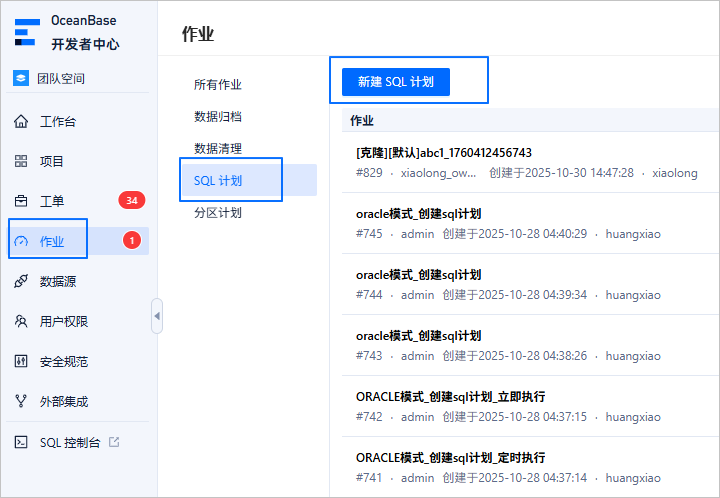
Task: Click 创建于2025-10-30 14:47:28 timestamp
Action: (561, 173)
